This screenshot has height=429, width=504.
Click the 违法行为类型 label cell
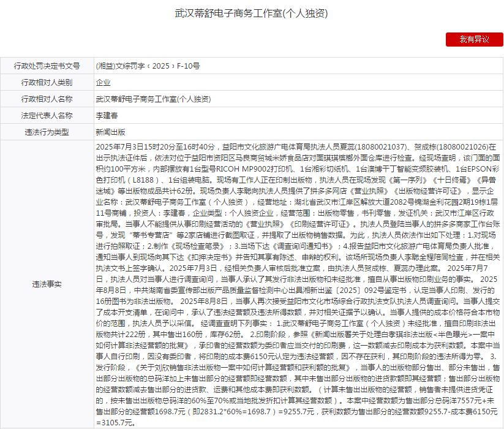click(x=47, y=132)
